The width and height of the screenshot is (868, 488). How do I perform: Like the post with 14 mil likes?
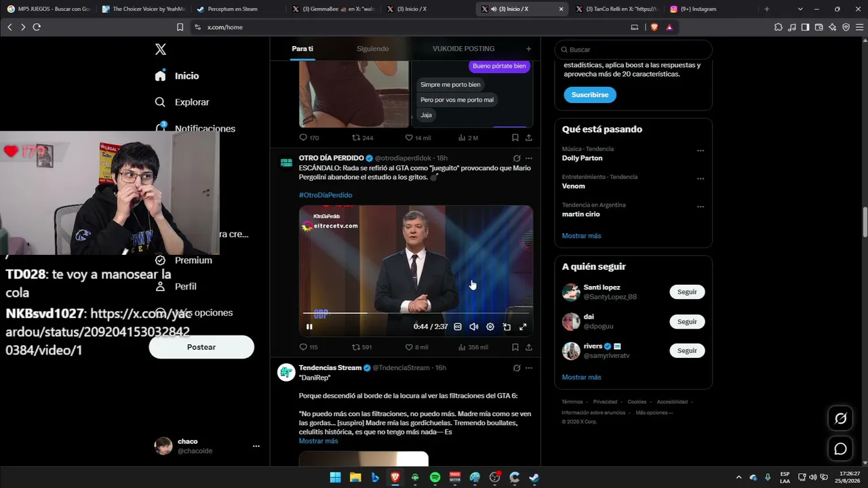418,138
